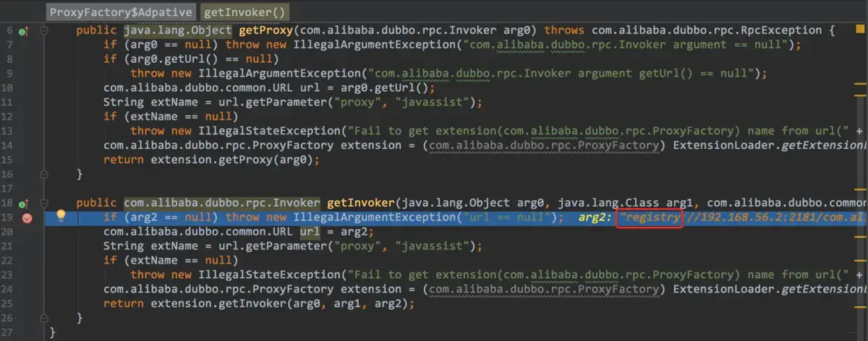This screenshot has height=341, width=868.
Task: Click line number 27 in the gutter
Action: [7, 332]
